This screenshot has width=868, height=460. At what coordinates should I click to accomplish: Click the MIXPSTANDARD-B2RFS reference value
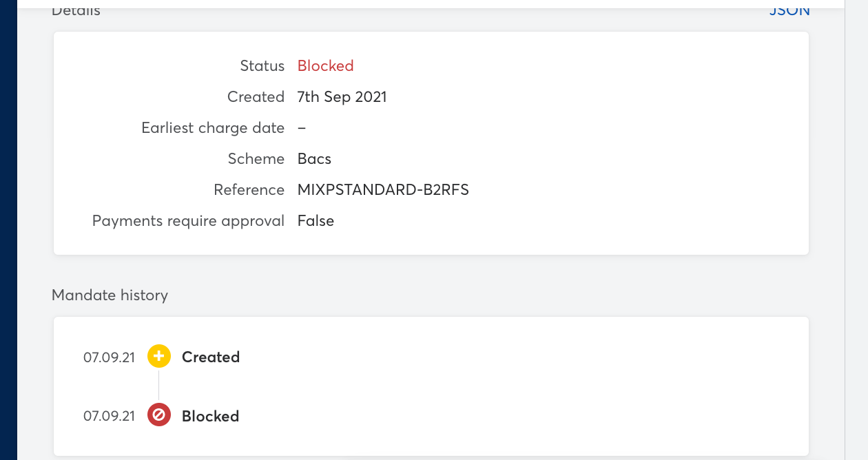383,190
